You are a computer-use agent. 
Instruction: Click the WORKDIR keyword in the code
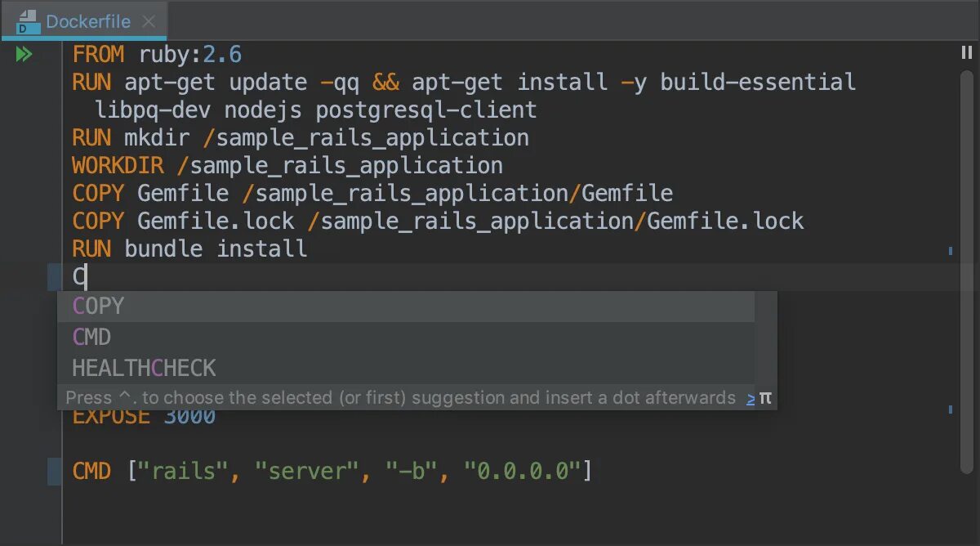122,166
